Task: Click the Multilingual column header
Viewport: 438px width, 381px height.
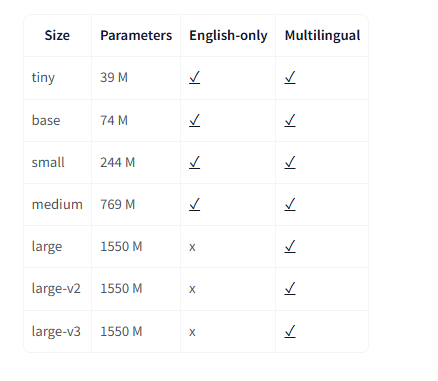Action: pos(322,35)
